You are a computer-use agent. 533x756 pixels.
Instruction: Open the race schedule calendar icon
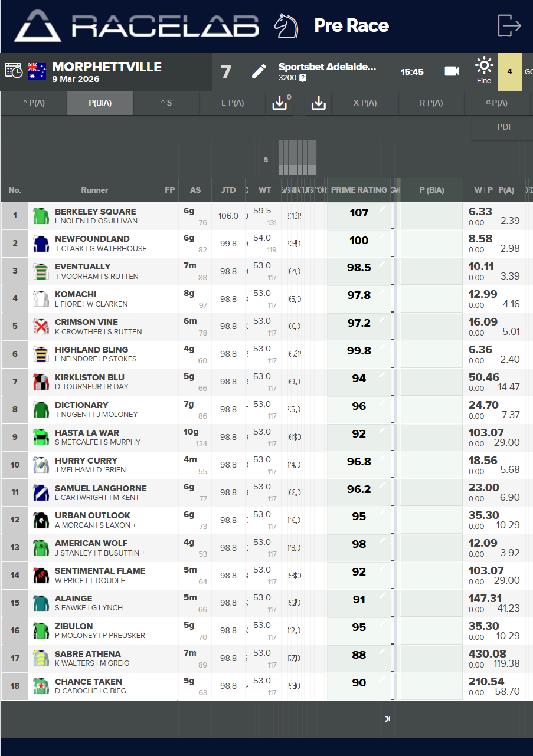(x=14, y=71)
